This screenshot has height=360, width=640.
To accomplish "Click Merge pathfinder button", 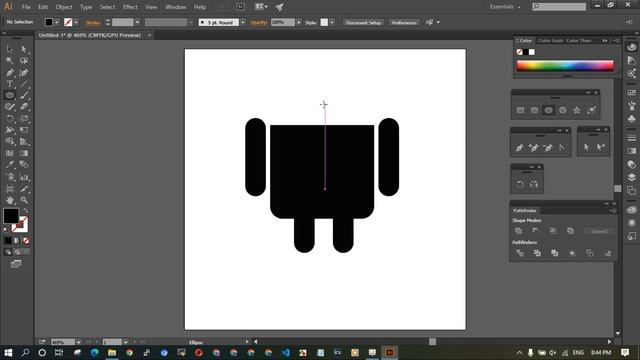I will 555,253.
